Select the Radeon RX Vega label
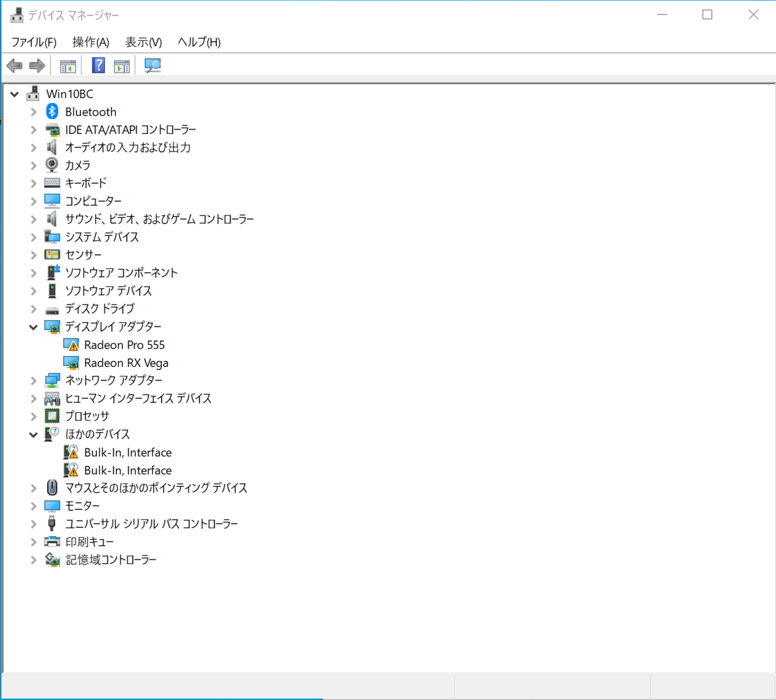 126,363
